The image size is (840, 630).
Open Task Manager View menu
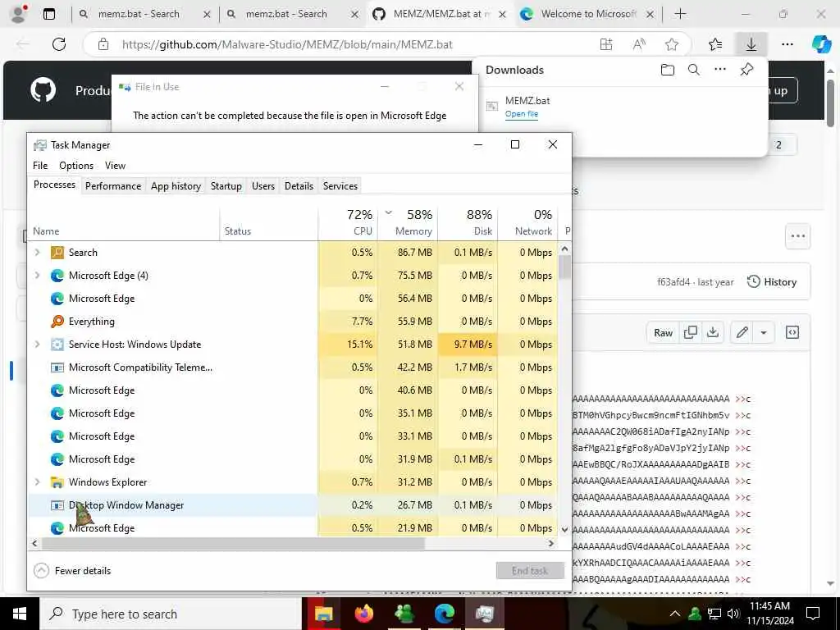(115, 166)
